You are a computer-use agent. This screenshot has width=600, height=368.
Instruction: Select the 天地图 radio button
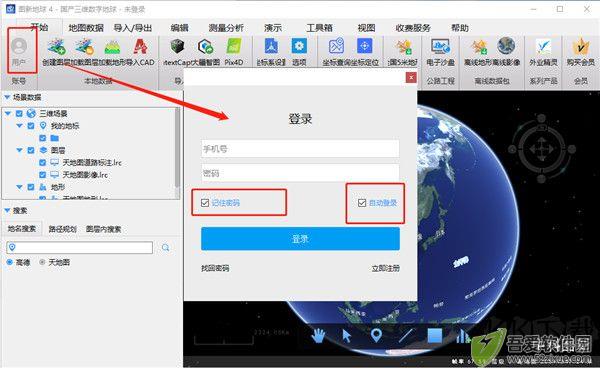pos(42,262)
